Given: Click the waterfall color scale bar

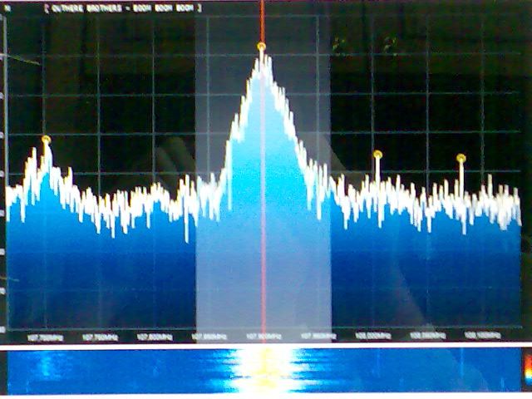Looking at the screenshot, I should (x=528, y=368).
